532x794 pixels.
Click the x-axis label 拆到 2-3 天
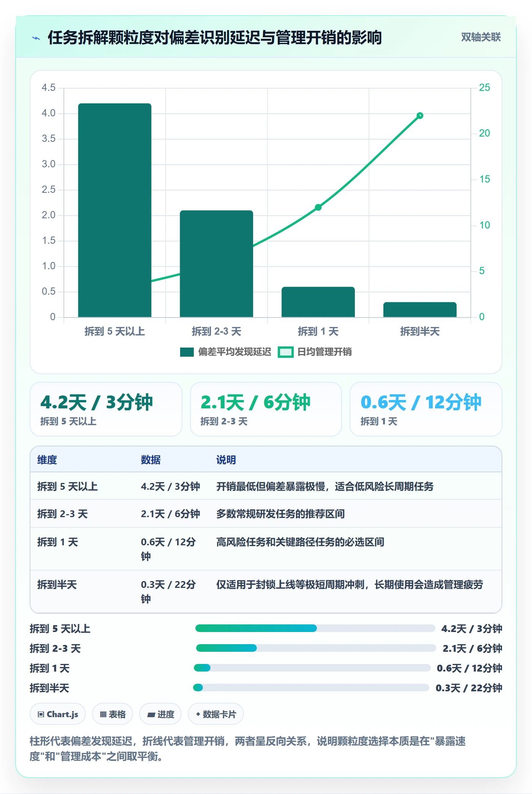216,332
